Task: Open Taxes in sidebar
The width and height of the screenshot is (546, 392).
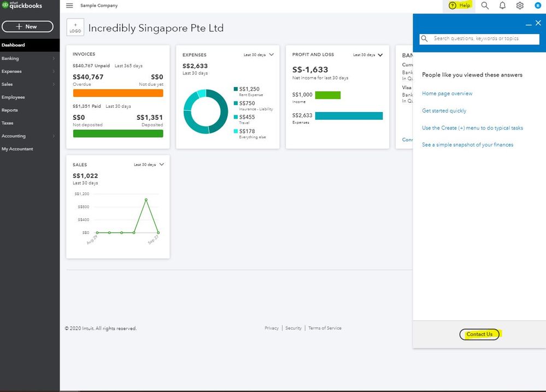Action: pos(30,122)
